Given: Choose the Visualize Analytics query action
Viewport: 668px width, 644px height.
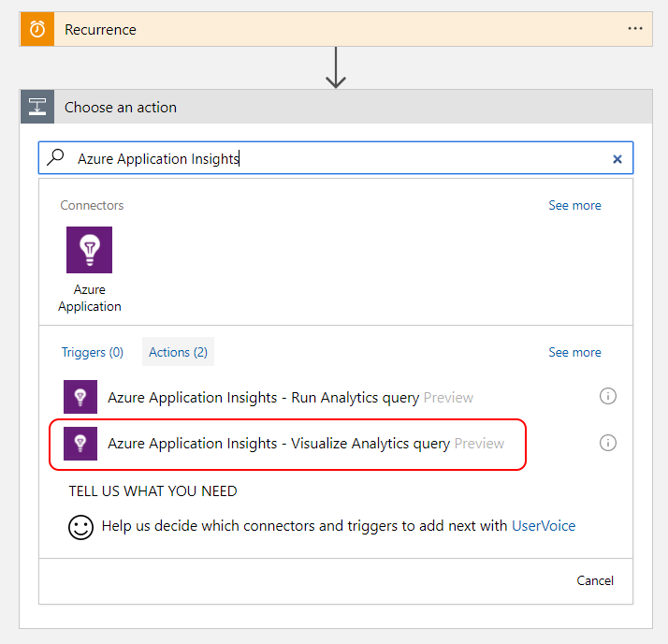Looking at the screenshot, I should point(279,443).
